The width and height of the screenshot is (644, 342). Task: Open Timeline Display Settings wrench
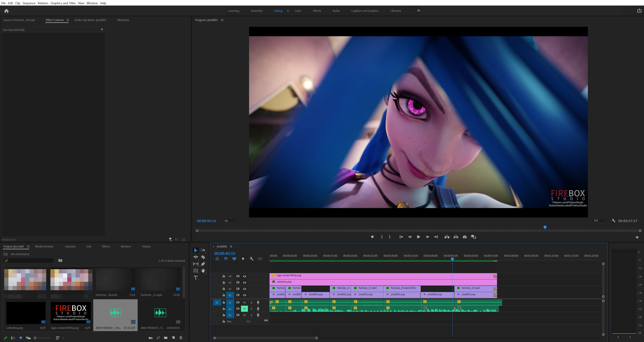(252, 259)
